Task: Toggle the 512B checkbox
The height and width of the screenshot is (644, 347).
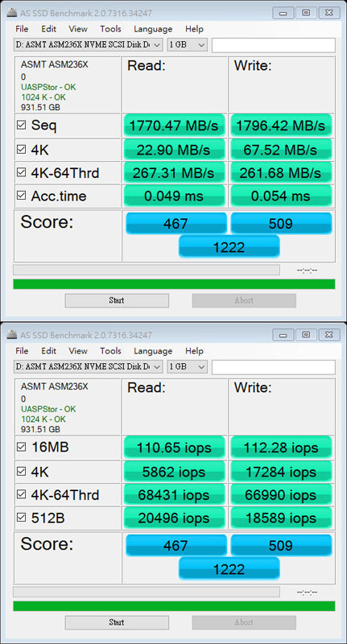Action: [22, 518]
